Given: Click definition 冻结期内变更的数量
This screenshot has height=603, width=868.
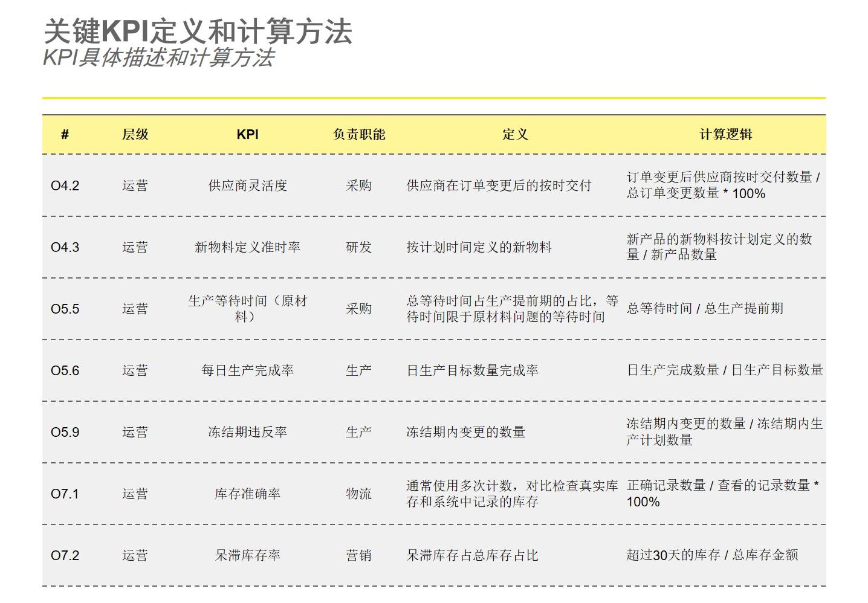Looking at the screenshot, I should [465, 432].
